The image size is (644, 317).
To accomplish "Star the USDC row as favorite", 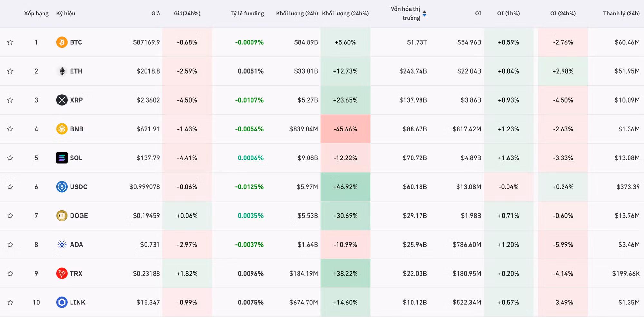I will [x=10, y=187].
